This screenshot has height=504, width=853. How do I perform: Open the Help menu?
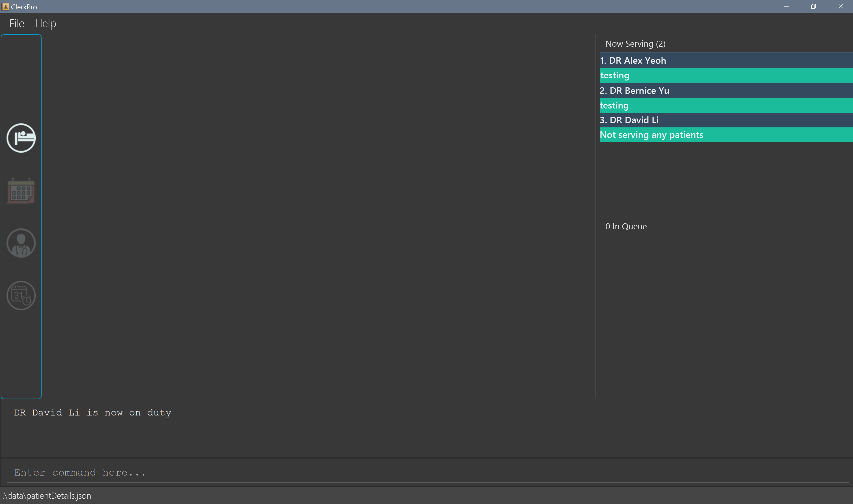(x=46, y=23)
